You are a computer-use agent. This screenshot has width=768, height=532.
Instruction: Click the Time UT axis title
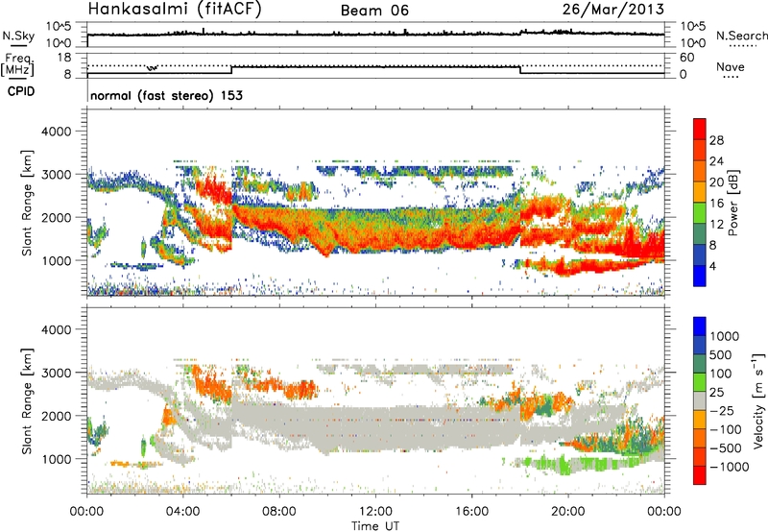click(375, 526)
